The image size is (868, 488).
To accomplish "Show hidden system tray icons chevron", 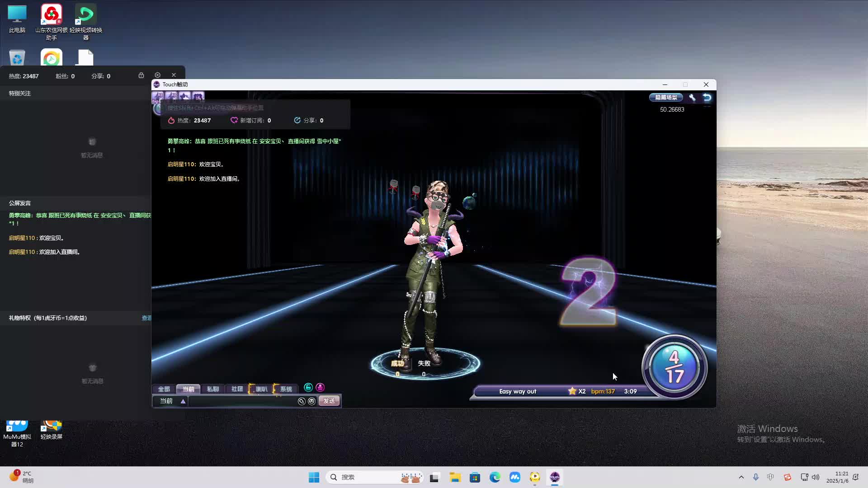I will pos(741,477).
